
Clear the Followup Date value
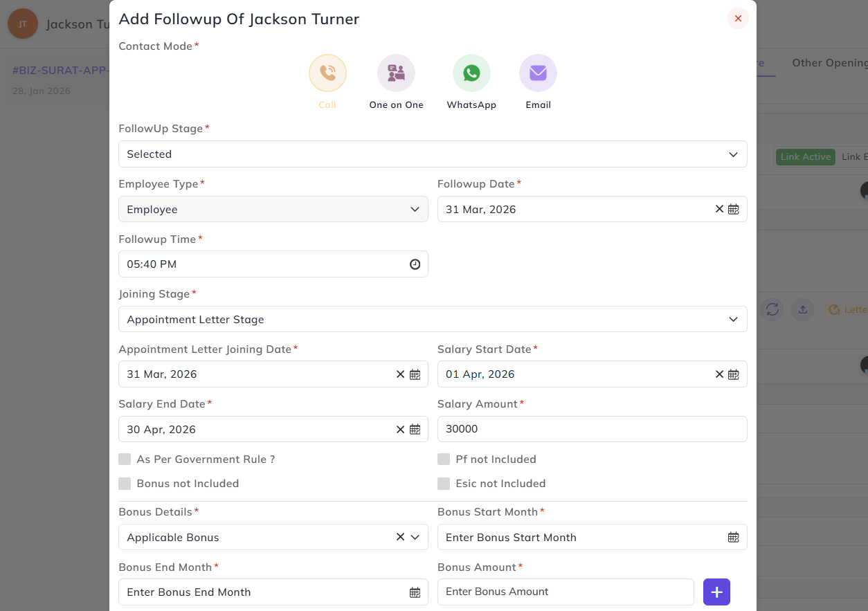(719, 209)
